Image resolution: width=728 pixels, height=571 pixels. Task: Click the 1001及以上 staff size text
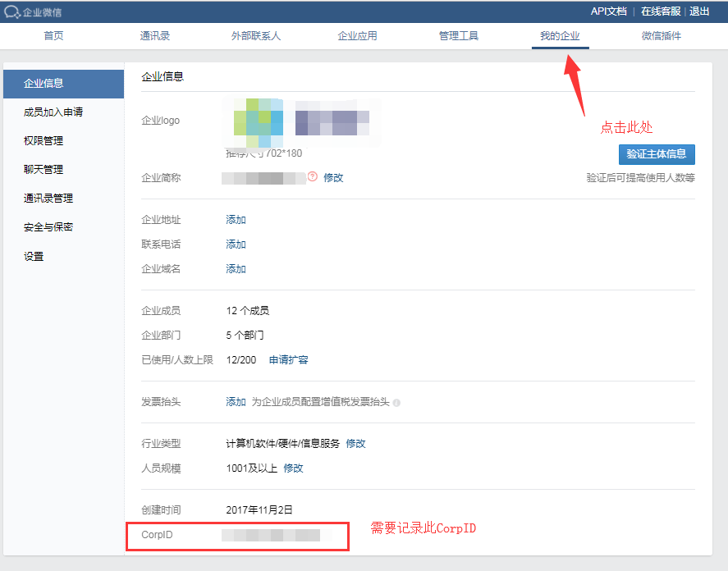click(252, 468)
